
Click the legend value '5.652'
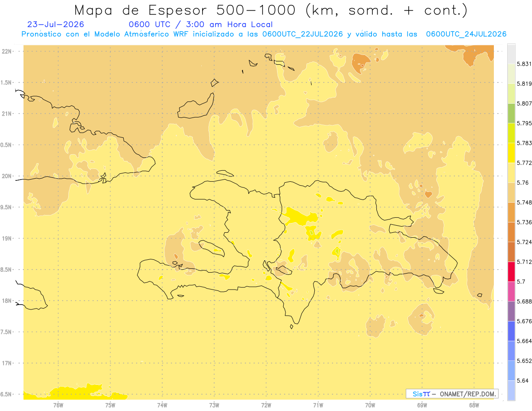524,361
